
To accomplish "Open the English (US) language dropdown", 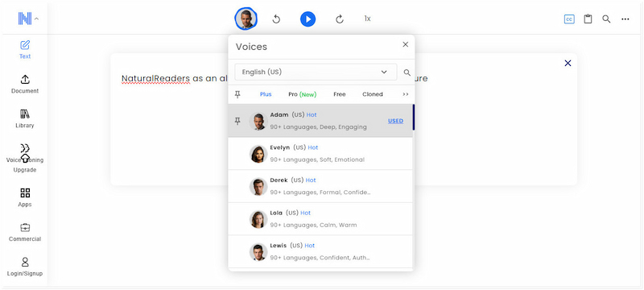I will [316, 72].
